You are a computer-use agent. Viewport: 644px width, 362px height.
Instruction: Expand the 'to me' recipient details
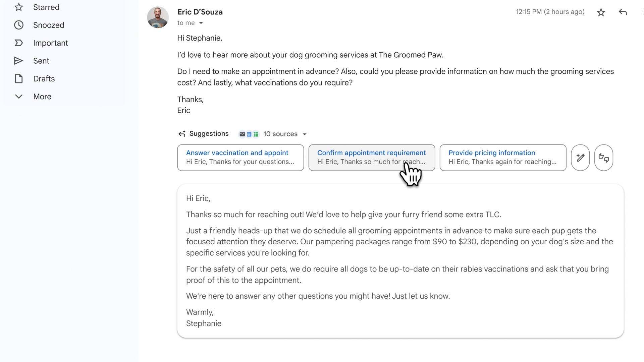[x=201, y=23]
